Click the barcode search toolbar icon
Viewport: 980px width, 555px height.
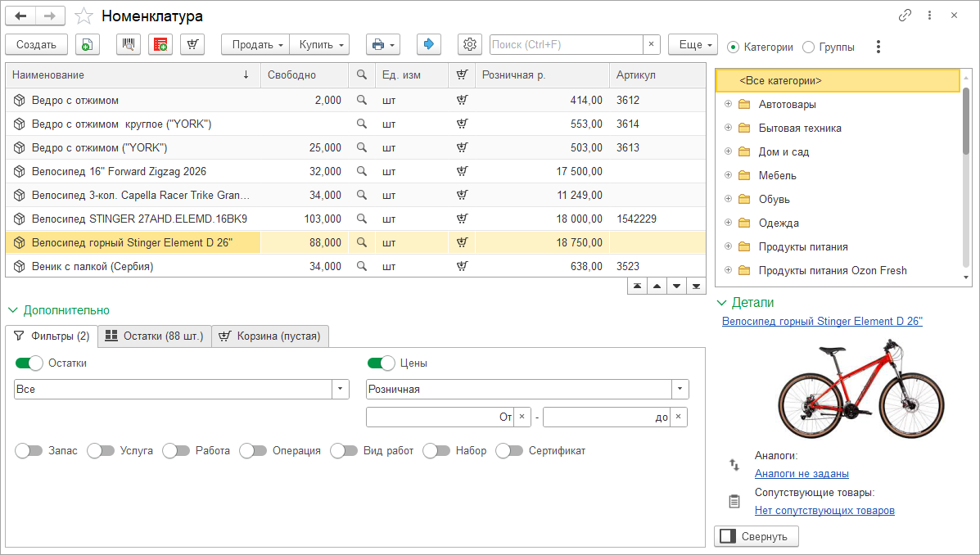[x=129, y=45]
